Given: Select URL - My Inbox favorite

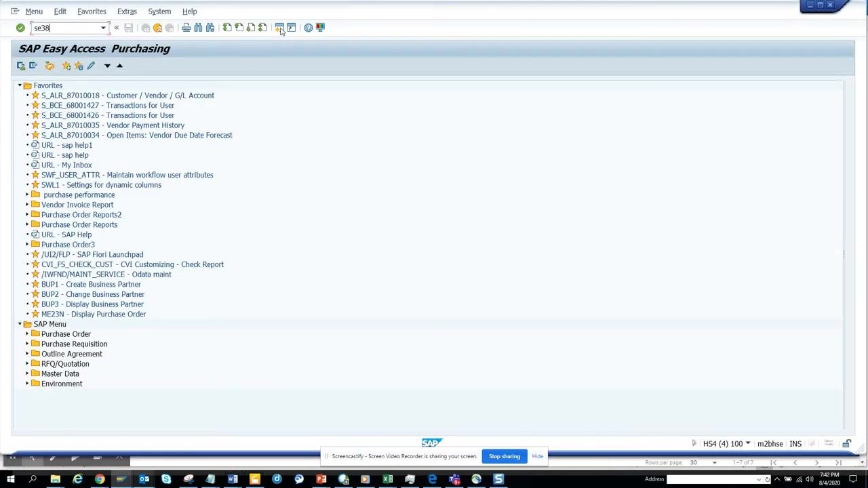Looking at the screenshot, I should coord(66,165).
